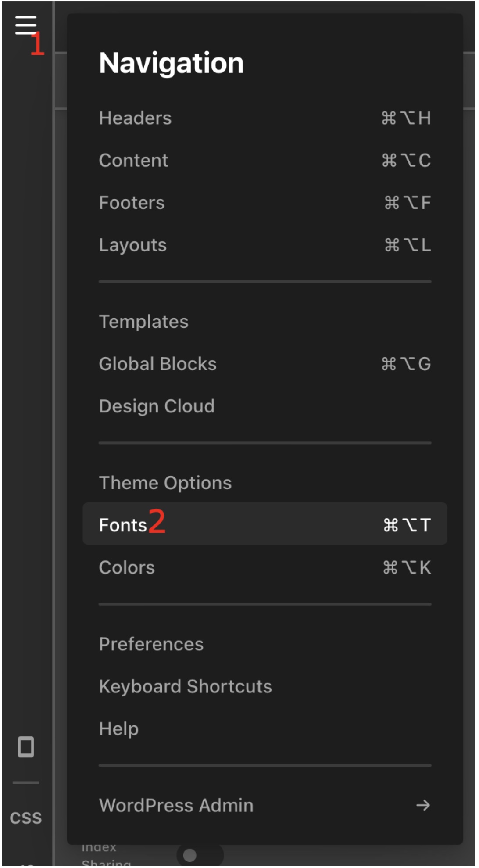Choose Footers in the Navigation menu
The height and width of the screenshot is (868, 479).
click(x=265, y=203)
